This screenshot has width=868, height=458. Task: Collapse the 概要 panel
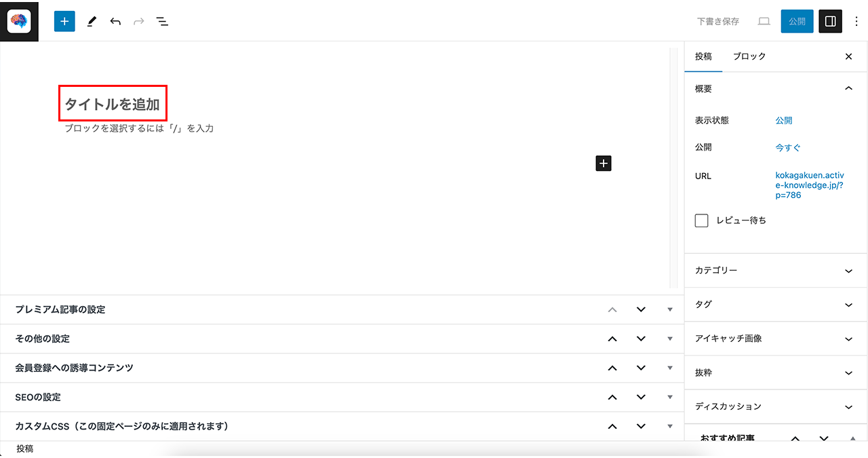pos(848,88)
